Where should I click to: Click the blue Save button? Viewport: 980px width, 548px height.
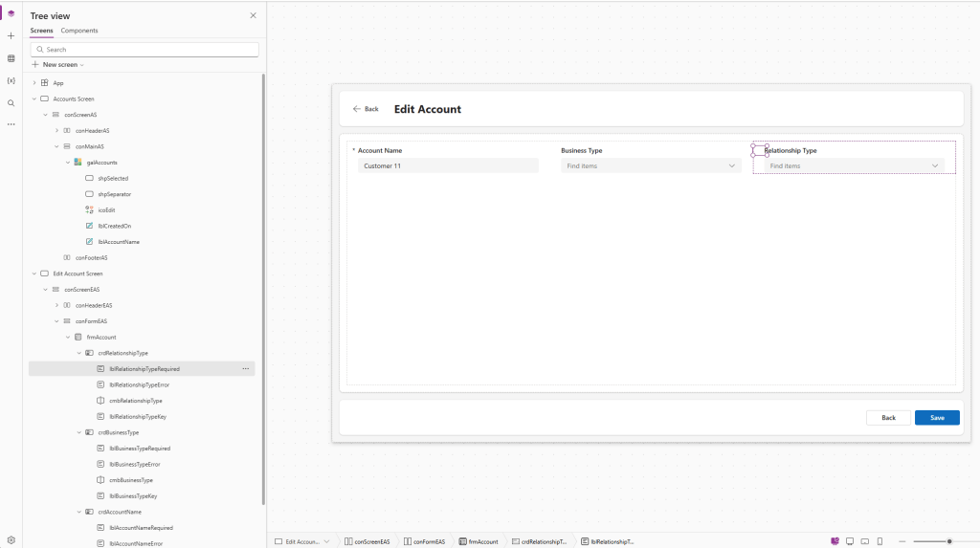point(937,418)
